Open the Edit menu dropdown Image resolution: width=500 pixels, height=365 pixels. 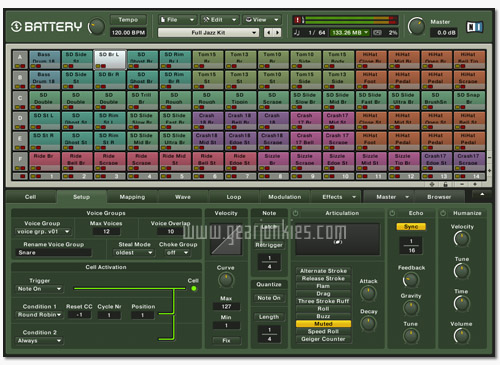(x=219, y=20)
